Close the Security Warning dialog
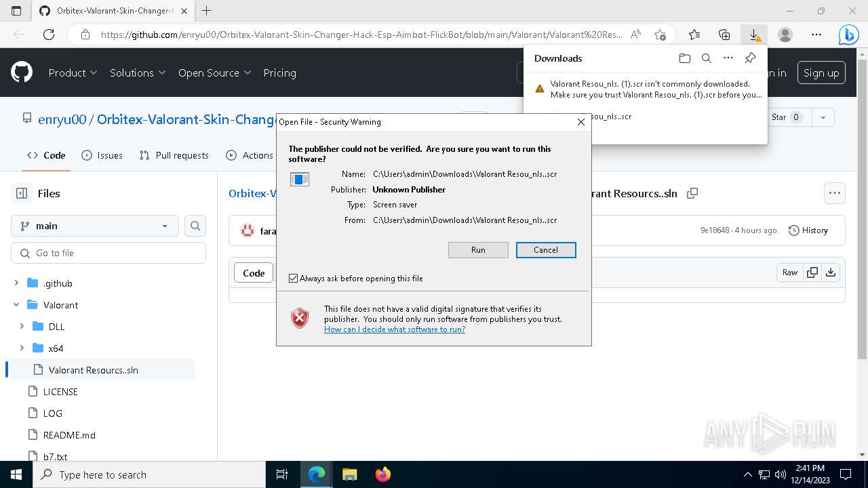868x488 pixels. point(580,122)
